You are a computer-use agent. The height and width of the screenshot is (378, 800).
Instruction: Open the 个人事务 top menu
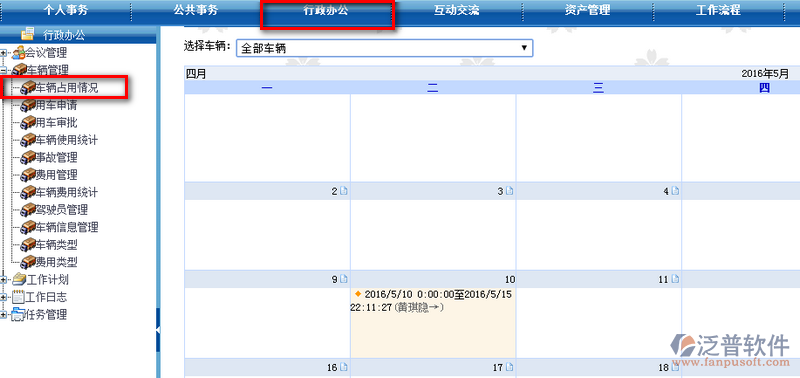(65, 11)
